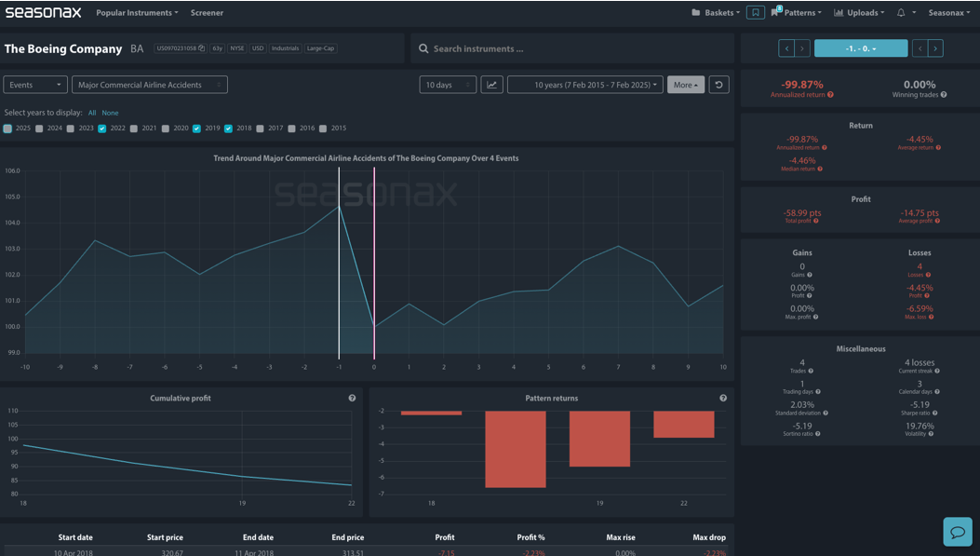Click the Search instruments field
Image resolution: width=980 pixels, height=556 pixels.
coord(571,48)
